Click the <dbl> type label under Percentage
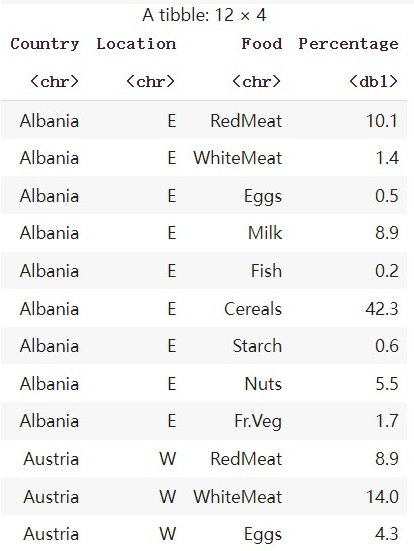The image size is (414, 551). 374,82
